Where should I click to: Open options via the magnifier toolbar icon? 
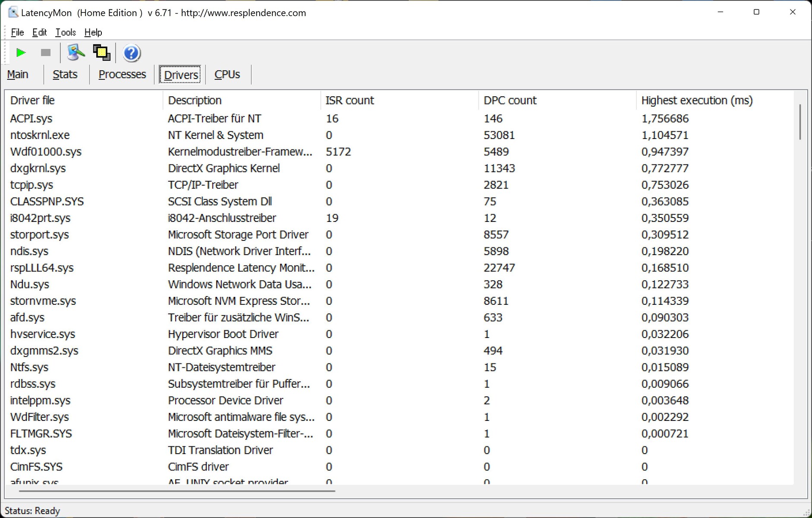point(76,53)
